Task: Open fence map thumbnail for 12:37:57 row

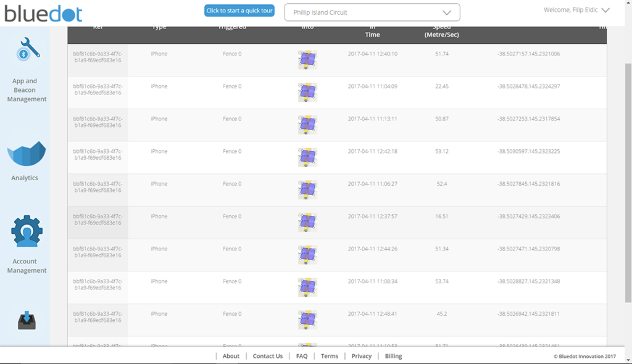Action: (x=307, y=223)
